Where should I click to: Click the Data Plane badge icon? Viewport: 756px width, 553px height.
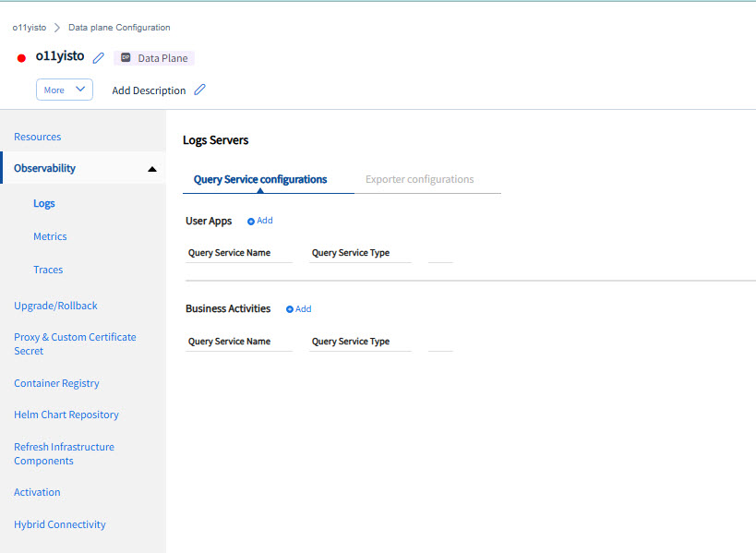[126, 58]
